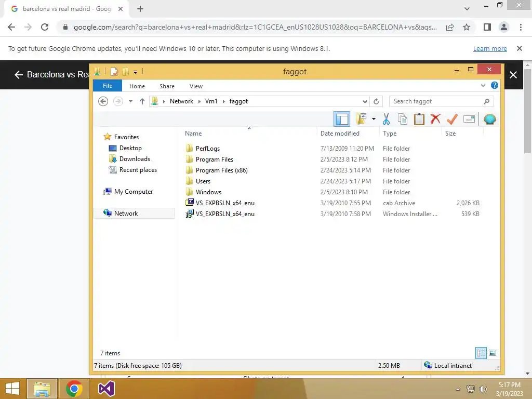This screenshot has height=399, width=532.
Task: Go up one folder level
Action: click(x=142, y=101)
